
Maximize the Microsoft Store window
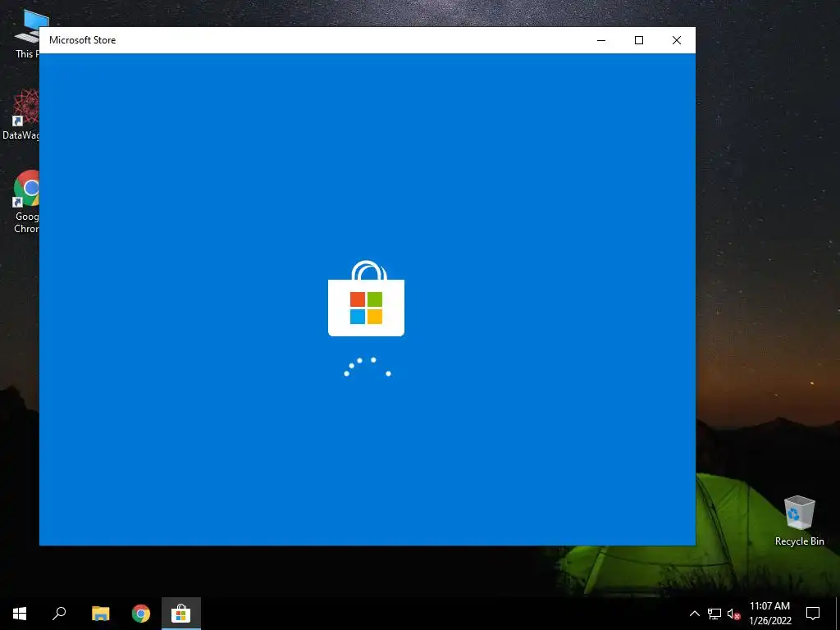638,40
